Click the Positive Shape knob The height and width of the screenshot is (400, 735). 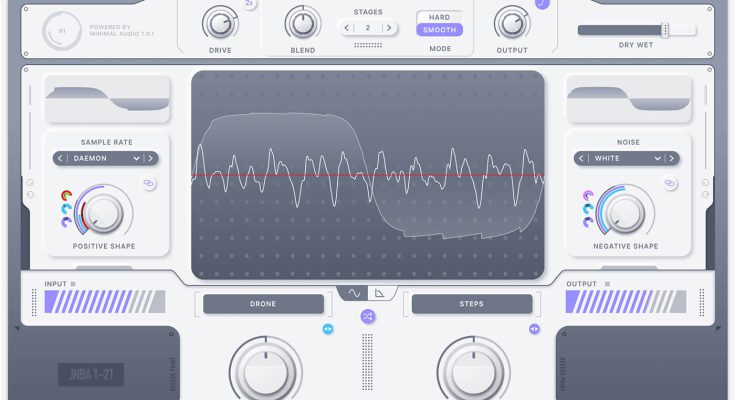tap(104, 210)
